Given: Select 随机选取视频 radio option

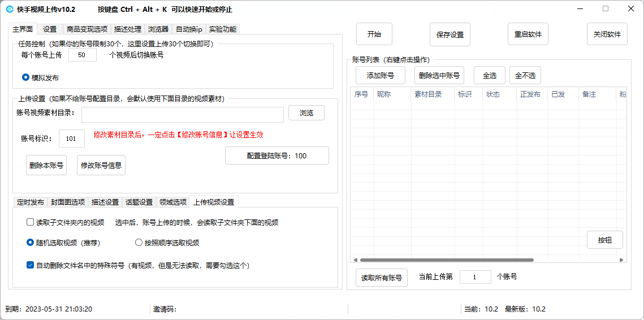Looking at the screenshot, I should 31,243.
